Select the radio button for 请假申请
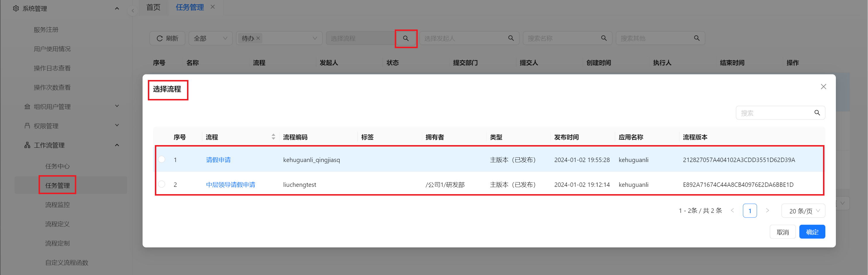 point(162,159)
